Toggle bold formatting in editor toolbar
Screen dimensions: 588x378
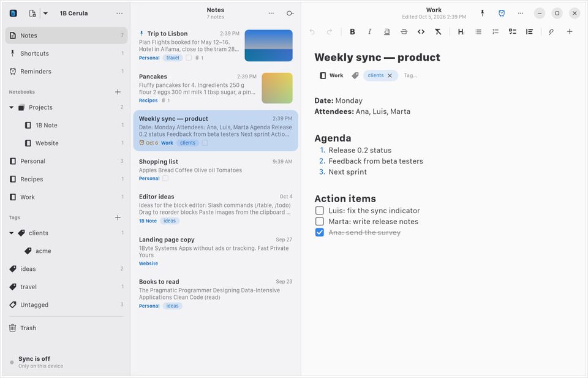352,32
